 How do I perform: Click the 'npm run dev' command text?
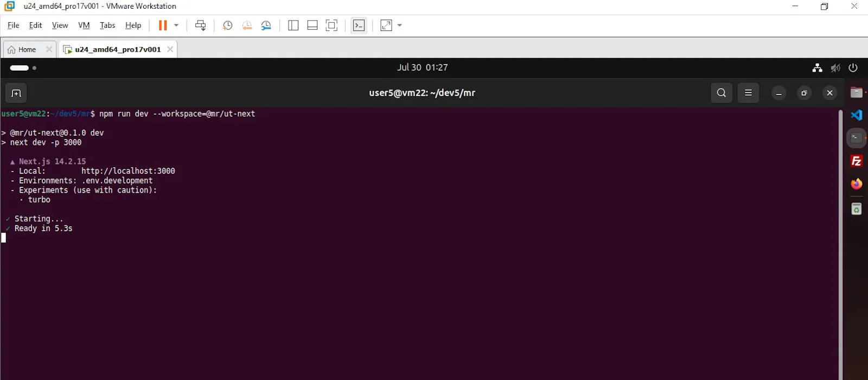[124, 114]
